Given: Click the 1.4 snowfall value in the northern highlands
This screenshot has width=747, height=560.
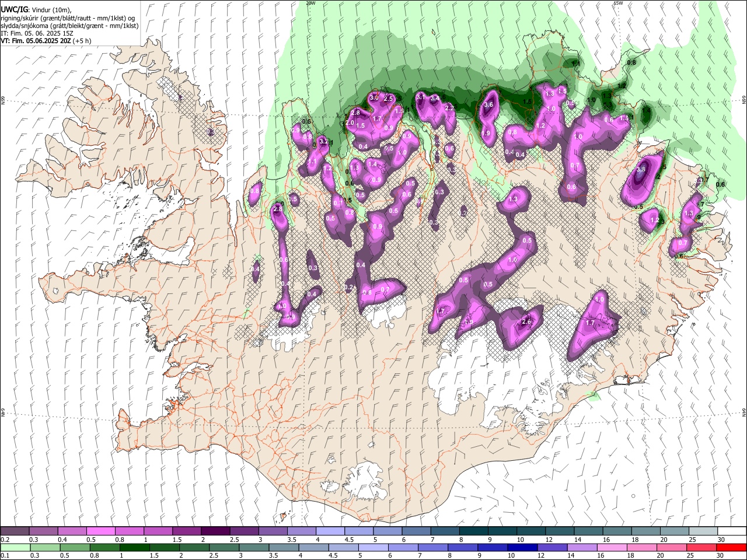Looking at the screenshot, I should pos(373,164).
